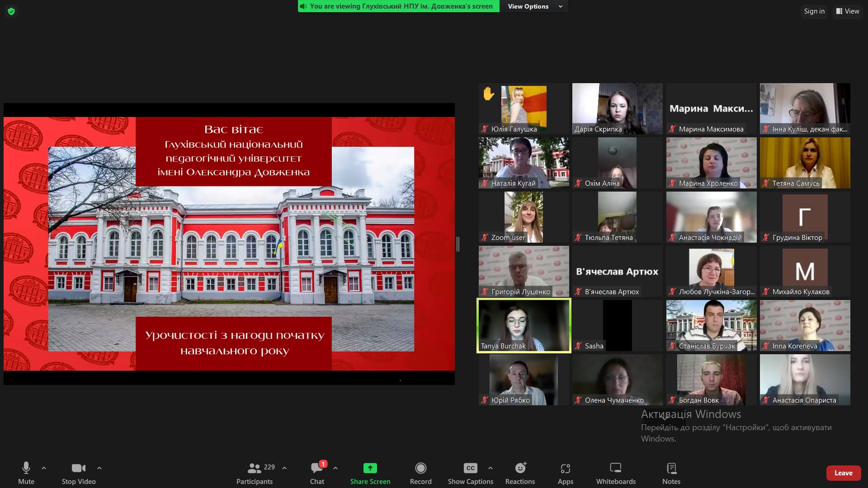Select Тетяна Самусь's video tile
This screenshot has width=868, height=488.
[x=805, y=163]
